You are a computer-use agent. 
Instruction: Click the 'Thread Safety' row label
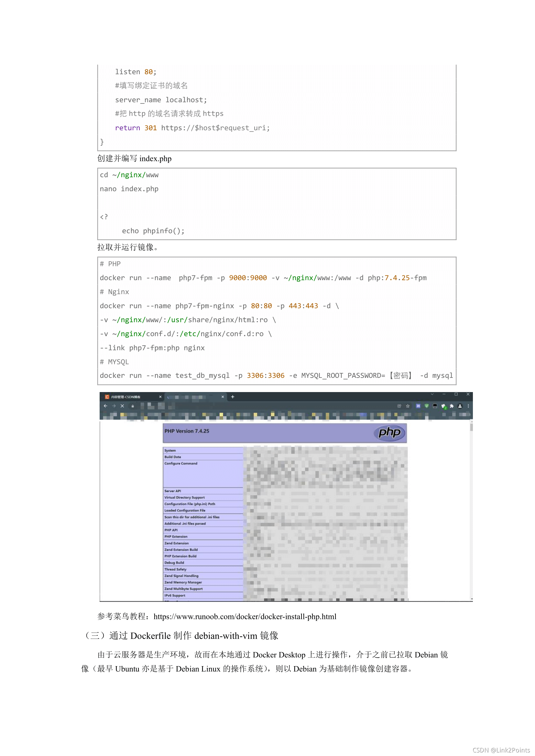tap(175, 569)
